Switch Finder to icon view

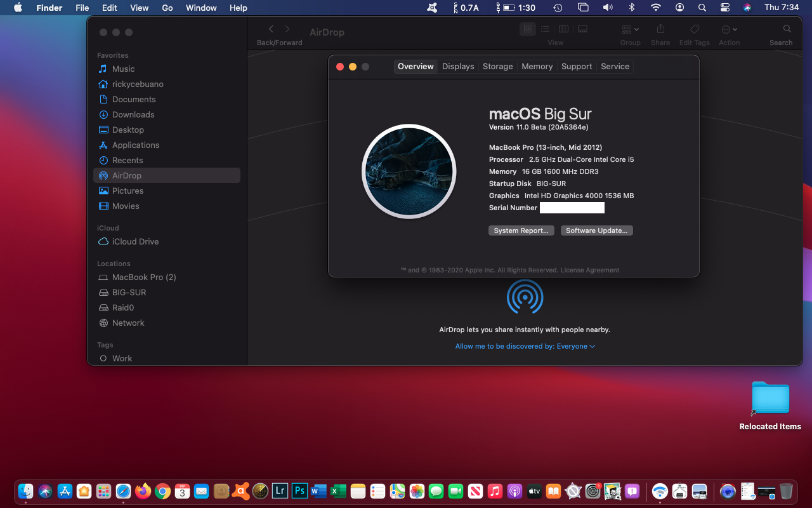(527, 29)
